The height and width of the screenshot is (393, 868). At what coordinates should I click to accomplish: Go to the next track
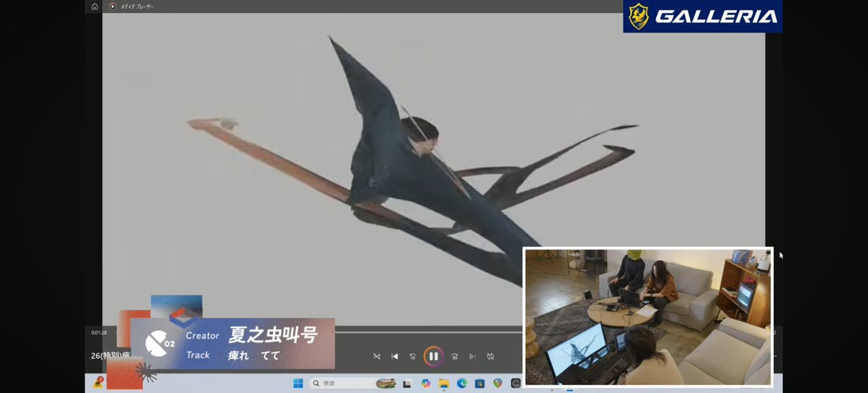472,356
